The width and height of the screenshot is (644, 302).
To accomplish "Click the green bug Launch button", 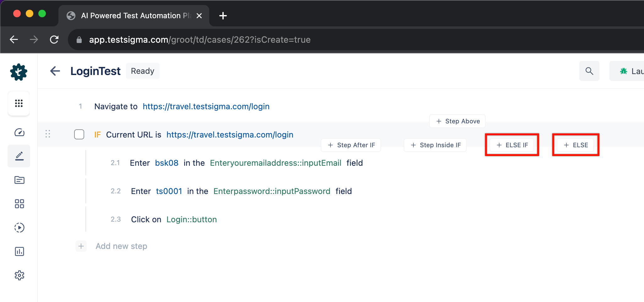I will click(x=627, y=71).
